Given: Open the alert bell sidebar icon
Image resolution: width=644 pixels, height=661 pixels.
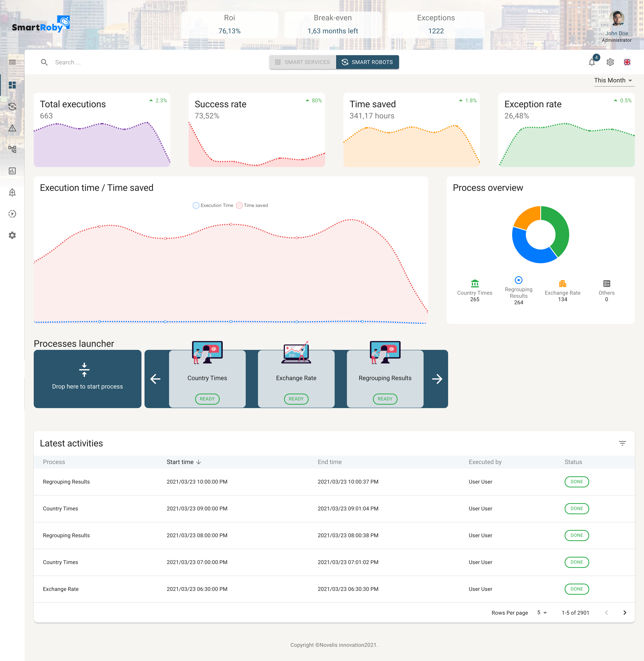Looking at the screenshot, I should [12, 192].
